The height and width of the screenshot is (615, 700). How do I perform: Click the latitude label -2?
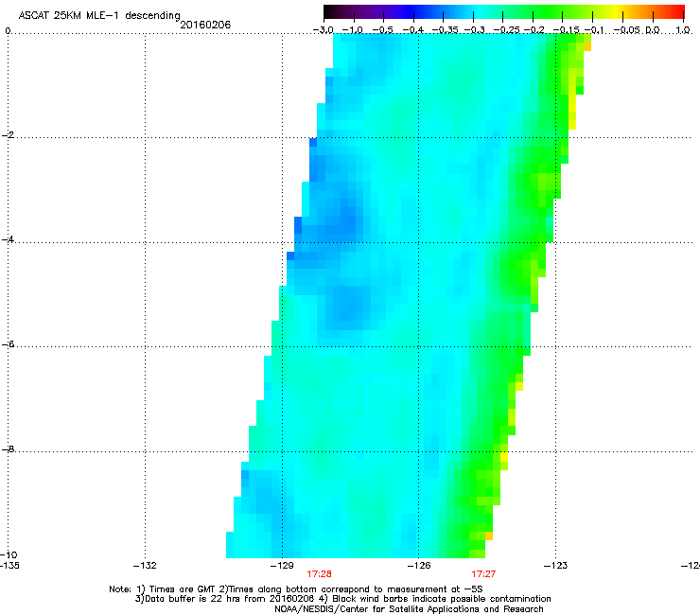click(8, 135)
